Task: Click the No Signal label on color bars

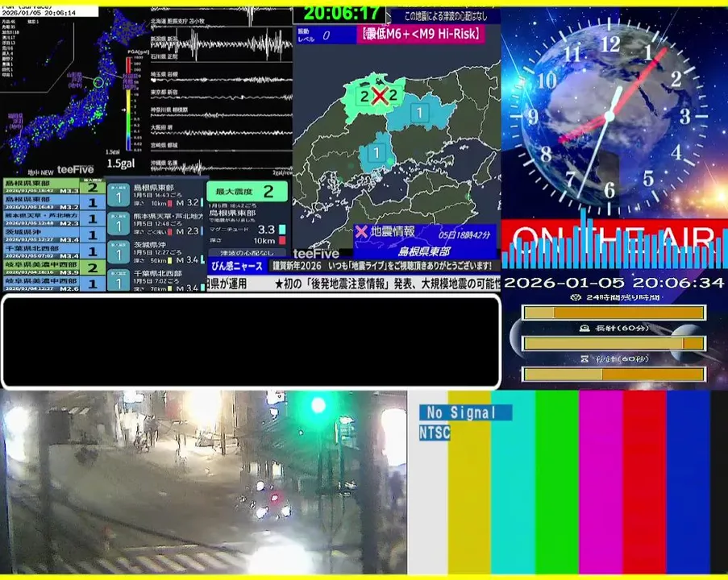Action: 466,412
